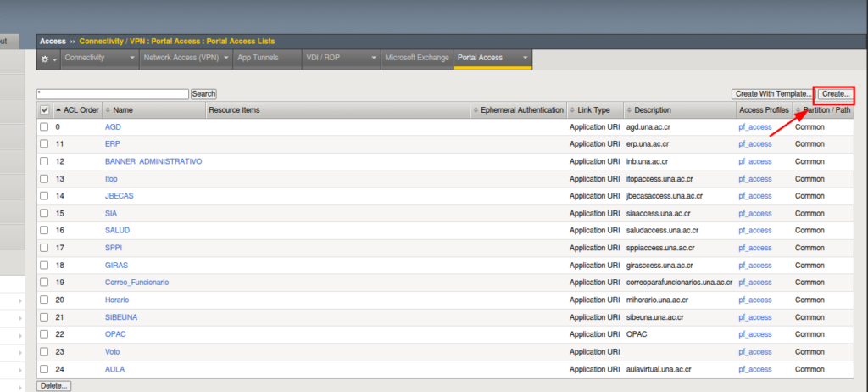Tick the checkbox next to AULA
This screenshot has height=392, width=868.
[x=45, y=369]
